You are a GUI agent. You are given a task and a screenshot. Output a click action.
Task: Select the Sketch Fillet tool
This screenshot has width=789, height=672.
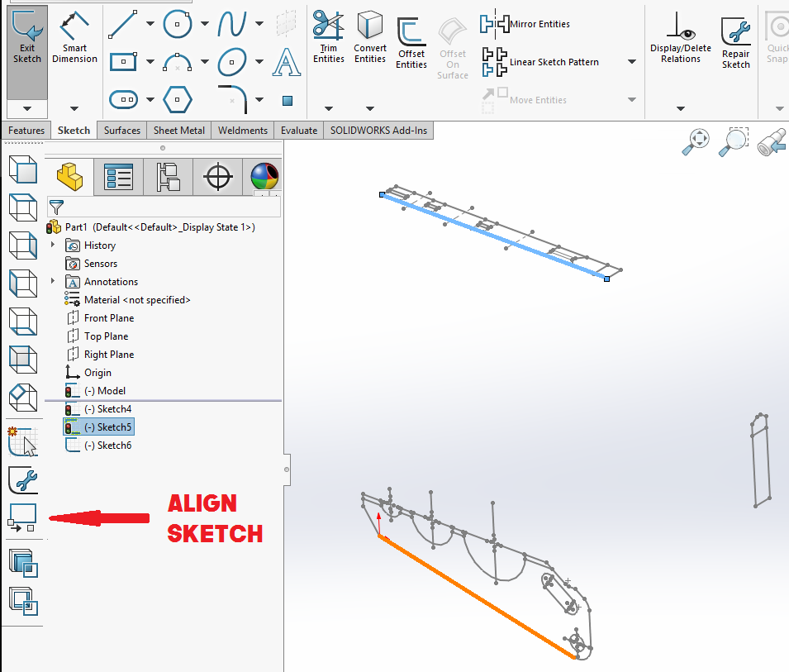(232, 100)
